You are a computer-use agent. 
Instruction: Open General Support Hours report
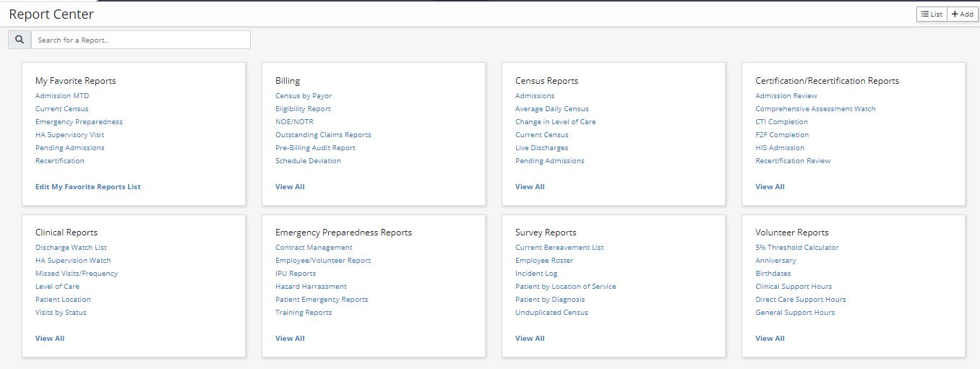[795, 313]
